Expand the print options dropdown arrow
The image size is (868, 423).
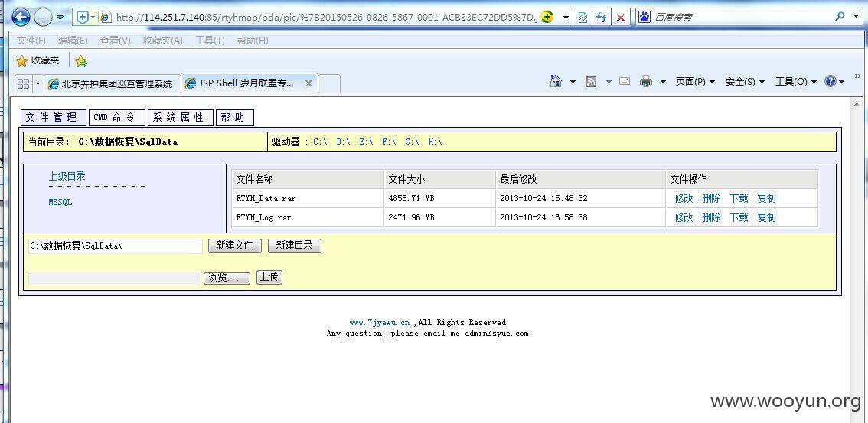pos(663,82)
